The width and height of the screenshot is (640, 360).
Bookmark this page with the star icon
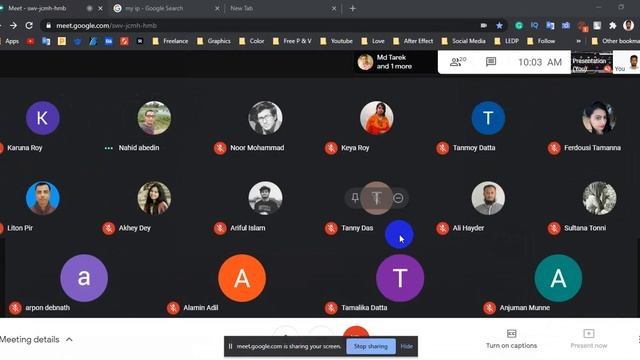(499, 25)
